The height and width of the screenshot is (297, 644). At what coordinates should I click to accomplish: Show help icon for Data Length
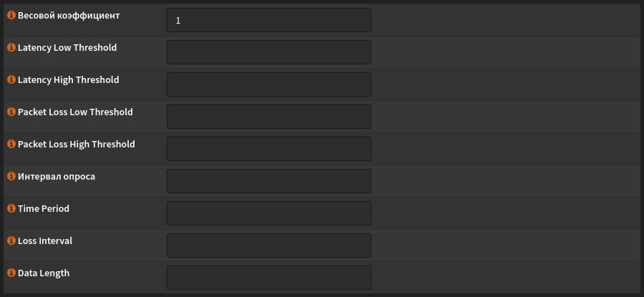(x=11, y=273)
